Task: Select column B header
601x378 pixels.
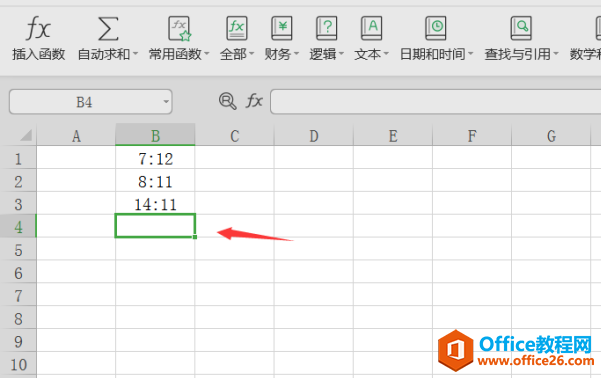Action: pos(155,135)
